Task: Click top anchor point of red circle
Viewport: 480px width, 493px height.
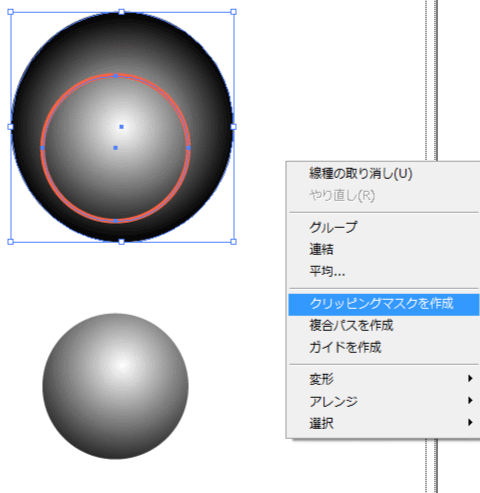Action: [115, 76]
